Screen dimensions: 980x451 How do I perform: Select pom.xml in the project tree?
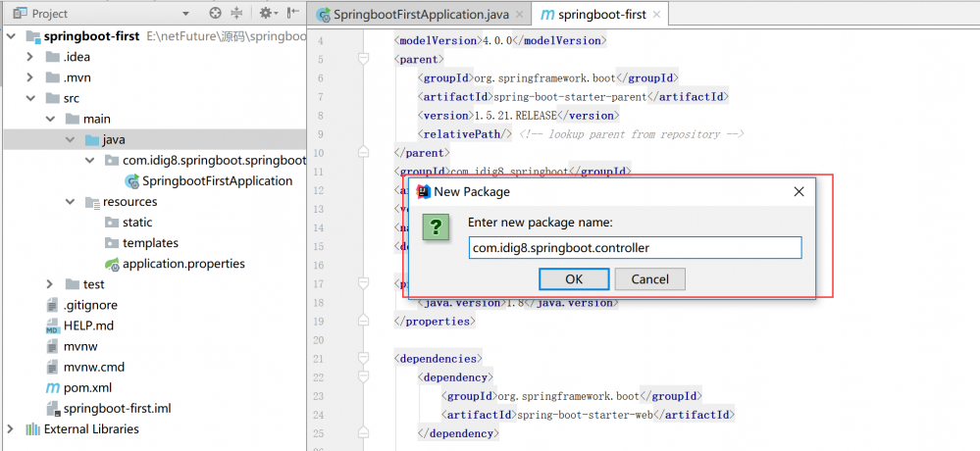(x=87, y=388)
